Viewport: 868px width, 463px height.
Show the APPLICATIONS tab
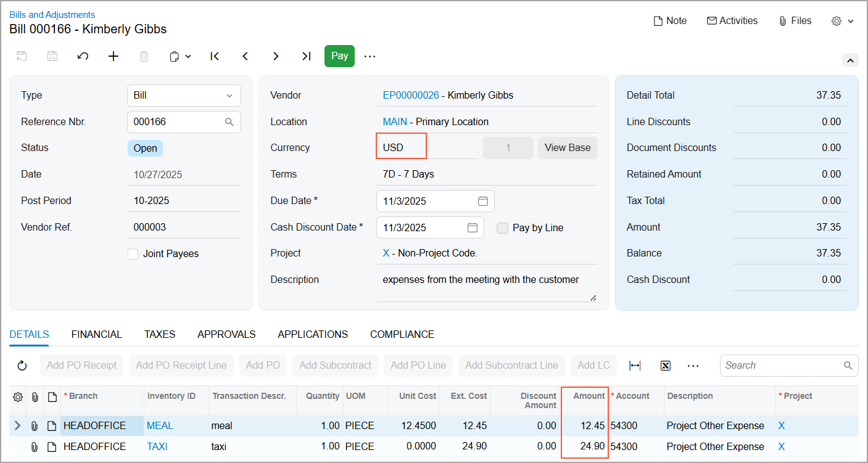coord(313,334)
